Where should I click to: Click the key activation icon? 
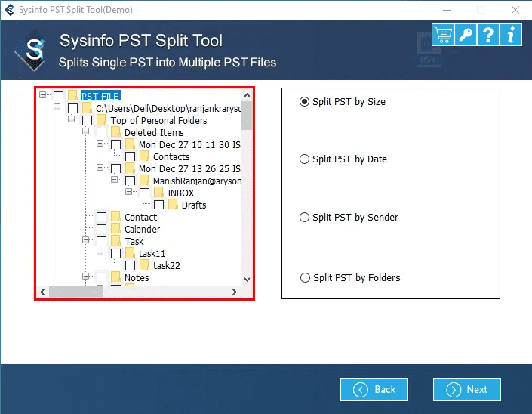click(x=465, y=35)
